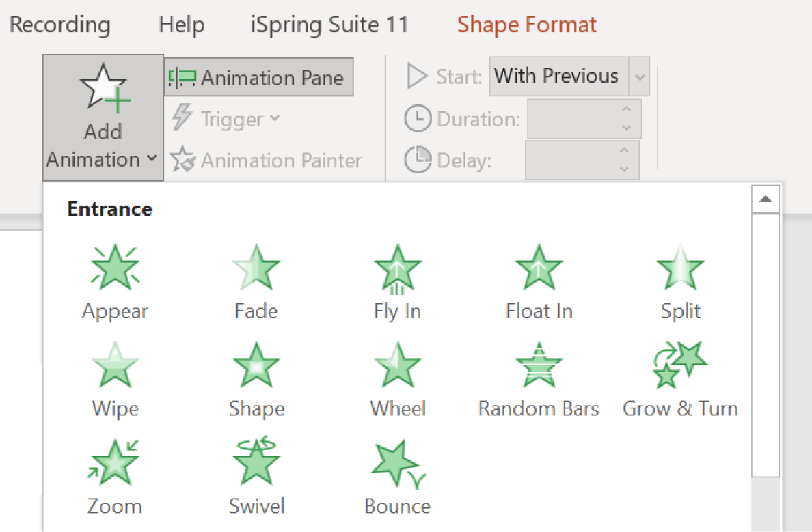Apply the Split entrance effect

pos(680,279)
